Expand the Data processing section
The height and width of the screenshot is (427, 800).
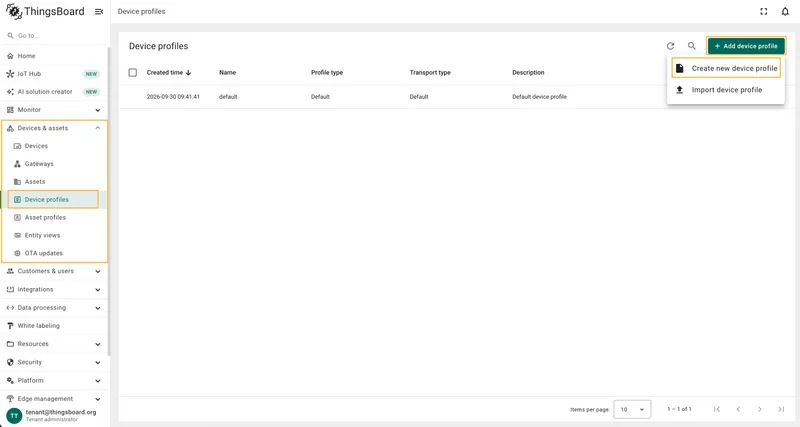55,308
